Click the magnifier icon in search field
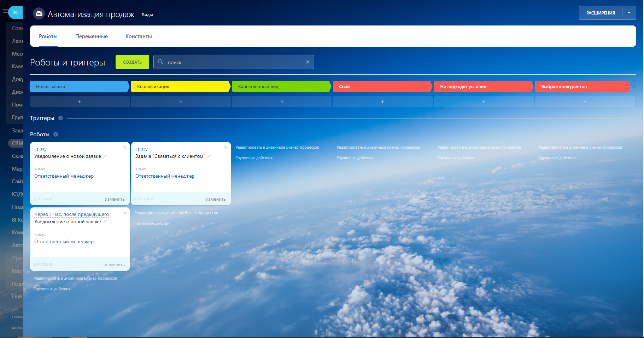Viewport: 644px width, 338px height. pos(160,62)
